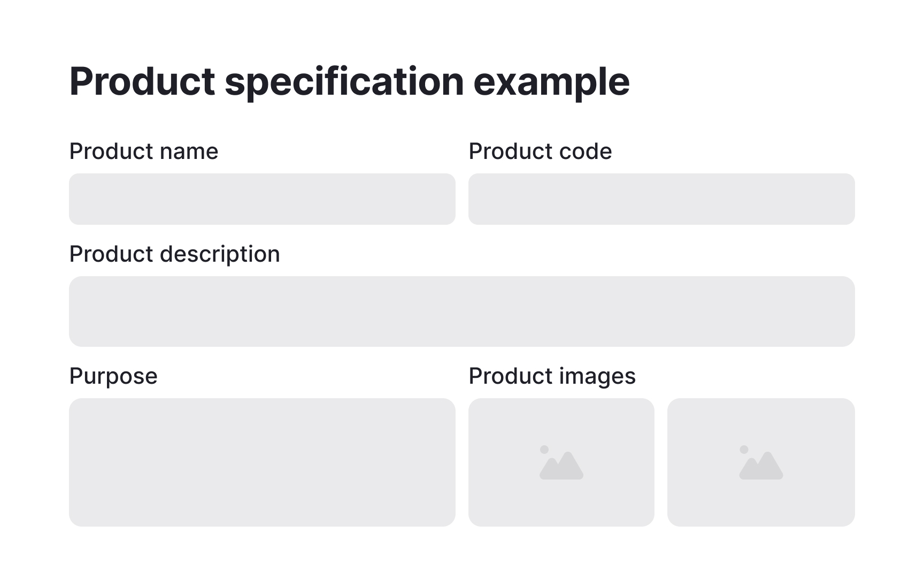Screen dimensions: 924x578
Task: Click the "Product specification example" heading
Action: coord(349,81)
